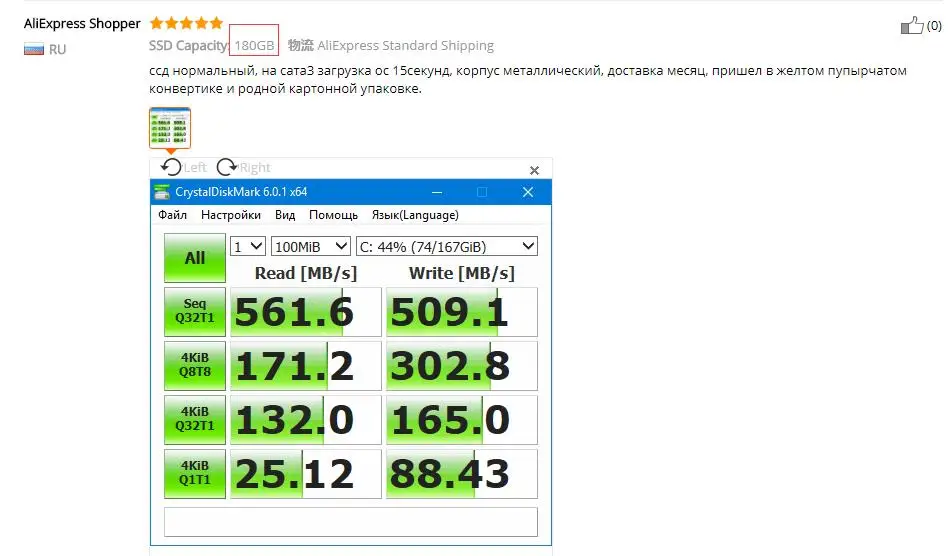Image resolution: width=948 pixels, height=556 pixels.
Task: Click the CrystalDiskMark title bar app icon
Action: point(161,192)
